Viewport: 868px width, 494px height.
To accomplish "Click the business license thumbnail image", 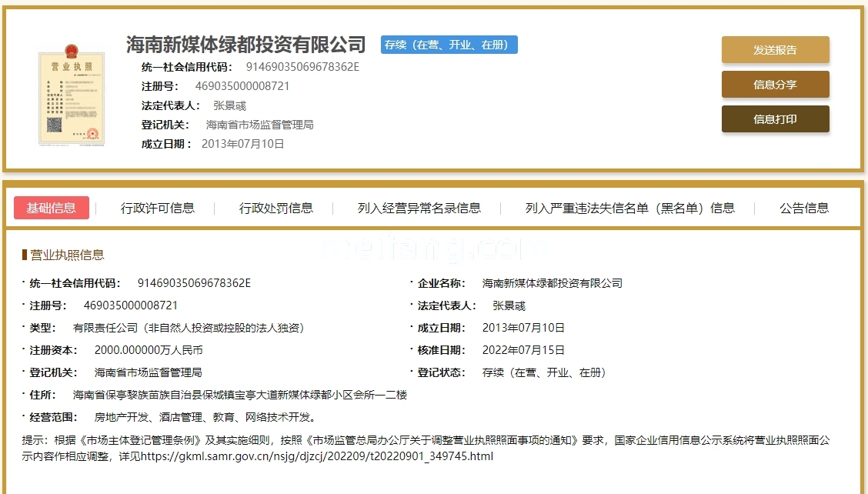I will [72, 96].
